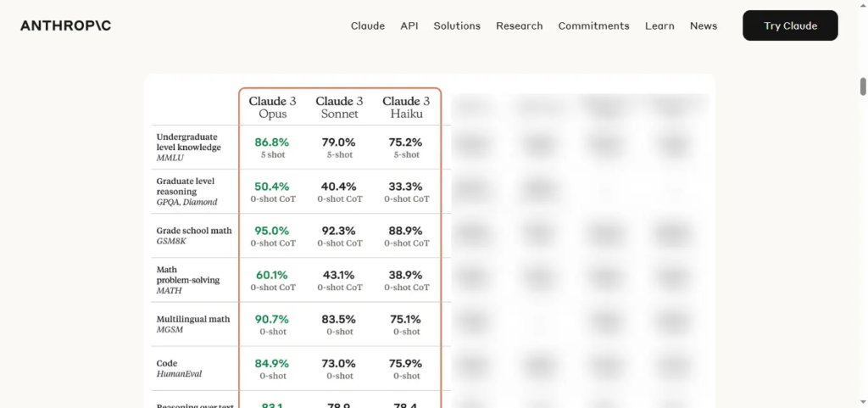
Task: Select the Undergraduate level knowledge row label
Action: click(188, 148)
